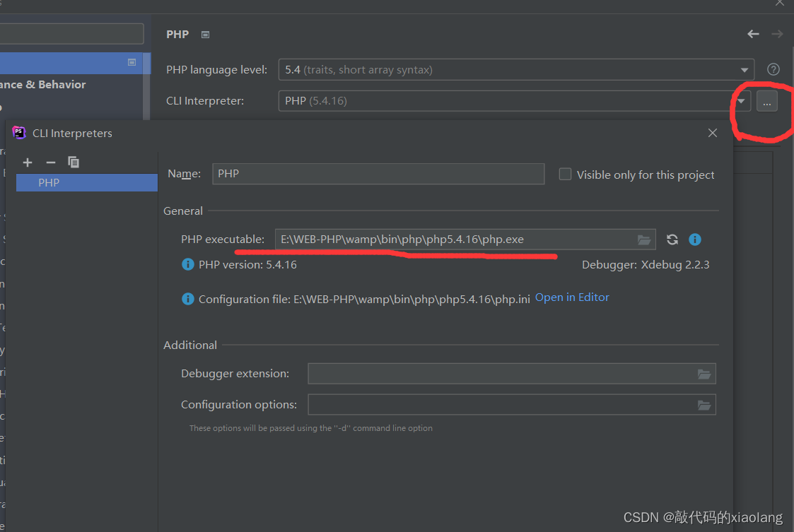
Task: Browse for Debugger extension file
Action: [x=704, y=374]
